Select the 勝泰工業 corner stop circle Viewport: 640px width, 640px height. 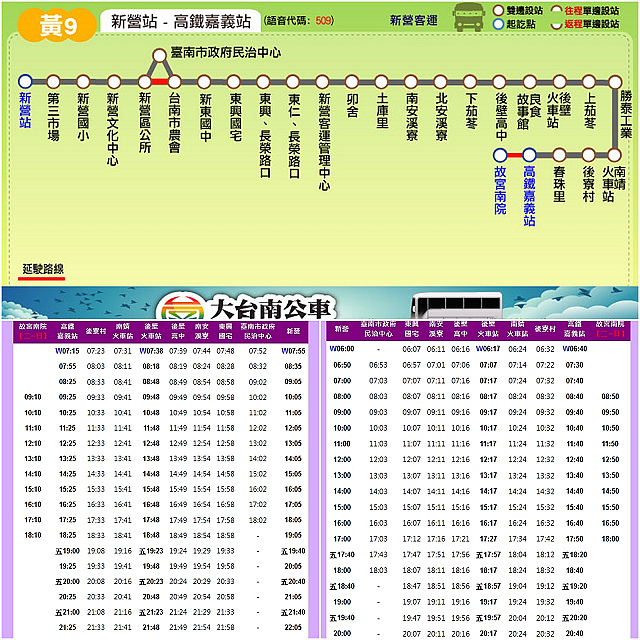click(615, 82)
